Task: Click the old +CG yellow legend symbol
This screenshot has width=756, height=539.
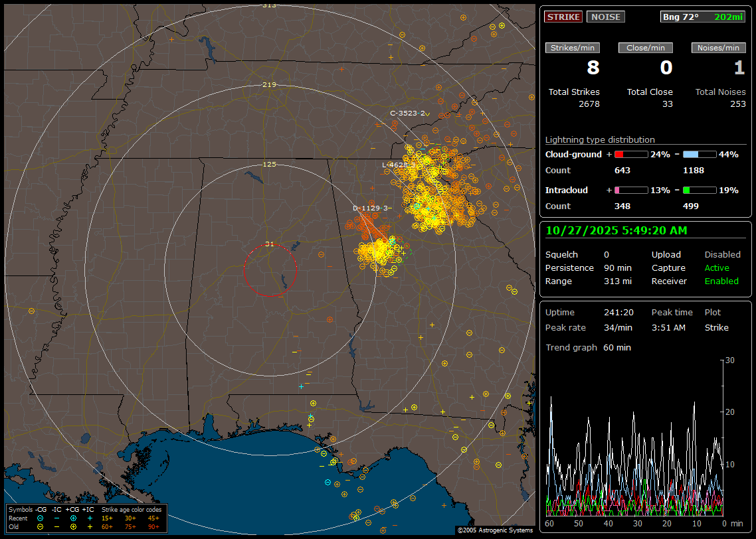Action: tap(73, 526)
